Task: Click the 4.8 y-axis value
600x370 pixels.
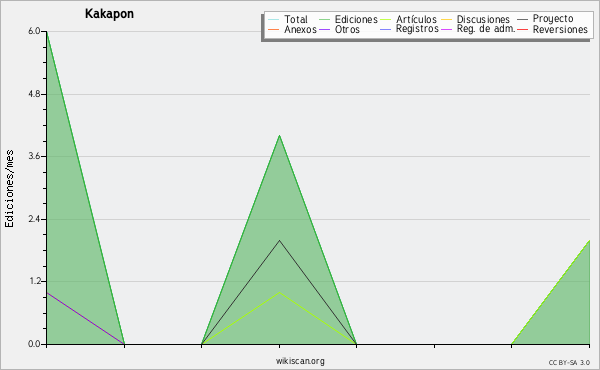Action: click(x=34, y=94)
